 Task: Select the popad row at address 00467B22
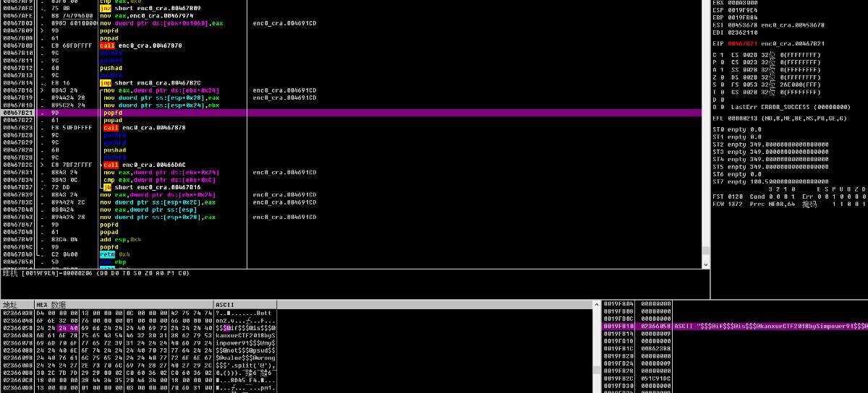tap(352, 120)
